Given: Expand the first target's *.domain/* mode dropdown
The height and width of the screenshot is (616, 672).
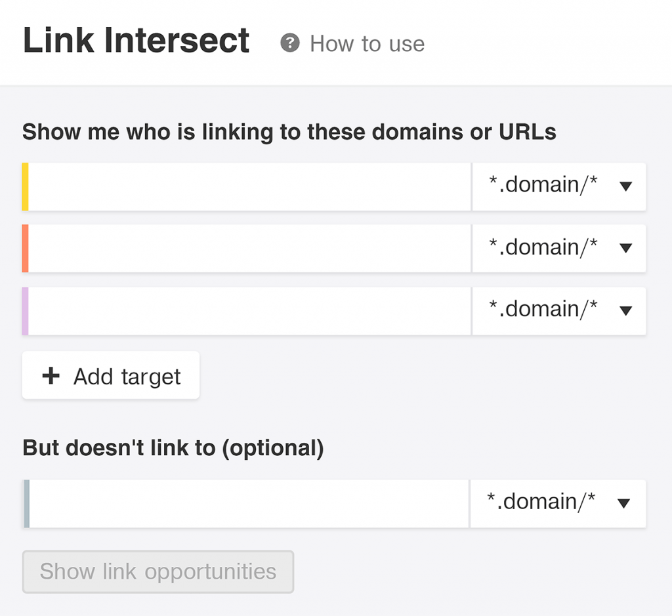Looking at the screenshot, I should tap(559, 187).
